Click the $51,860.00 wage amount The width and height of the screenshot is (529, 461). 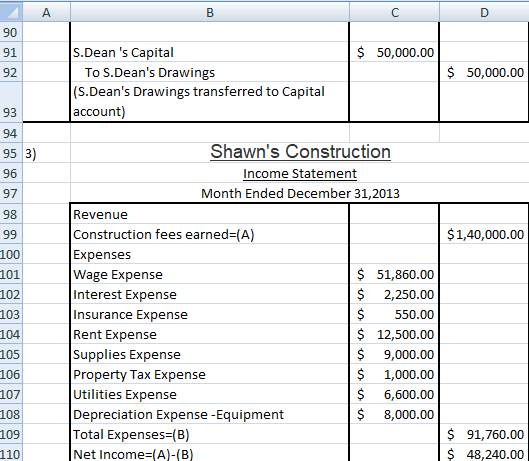pyautogui.click(x=394, y=274)
